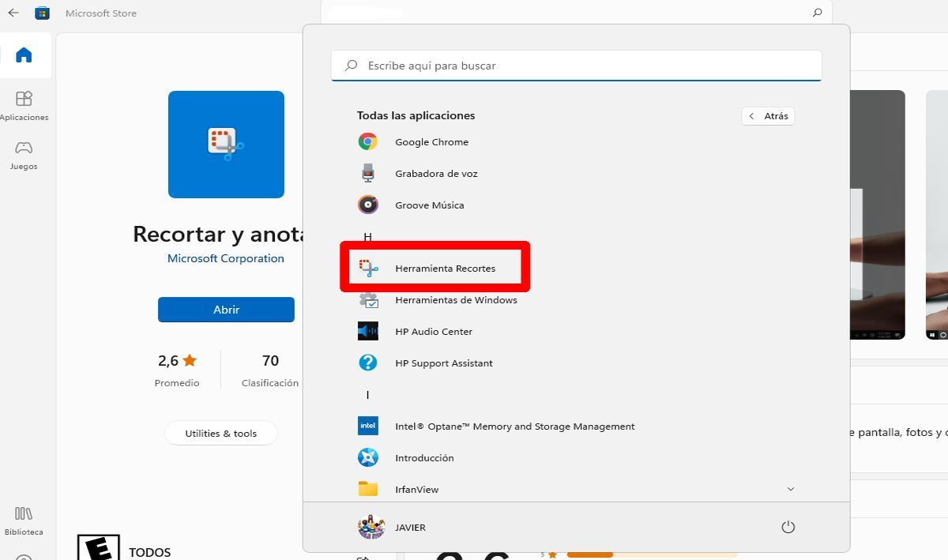The image size is (948, 560).
Task: Open Home in the Store sidebar
Action: pos(24,55)
